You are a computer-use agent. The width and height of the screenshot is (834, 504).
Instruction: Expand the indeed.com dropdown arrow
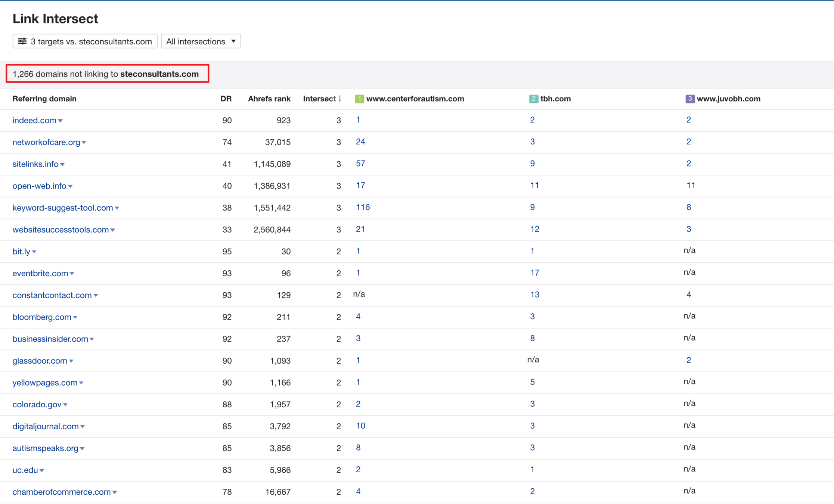pyautogui.click(x=61, y=121)
